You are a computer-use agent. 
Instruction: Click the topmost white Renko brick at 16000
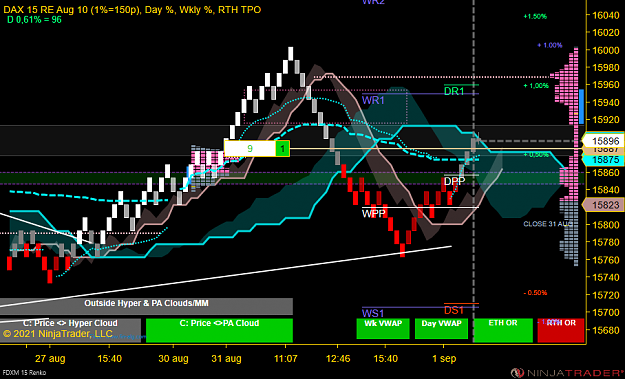click(x=291, y=53)
